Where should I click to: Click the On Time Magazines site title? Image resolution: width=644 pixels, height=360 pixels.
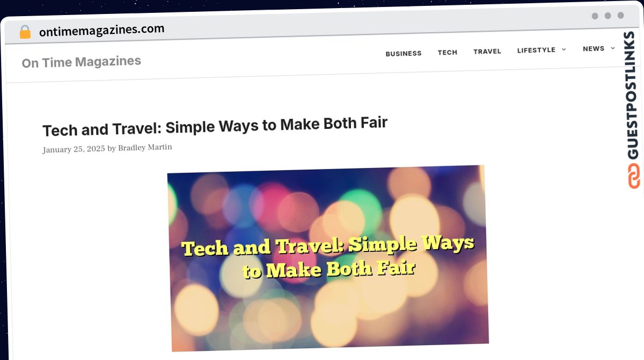[82, 62]
